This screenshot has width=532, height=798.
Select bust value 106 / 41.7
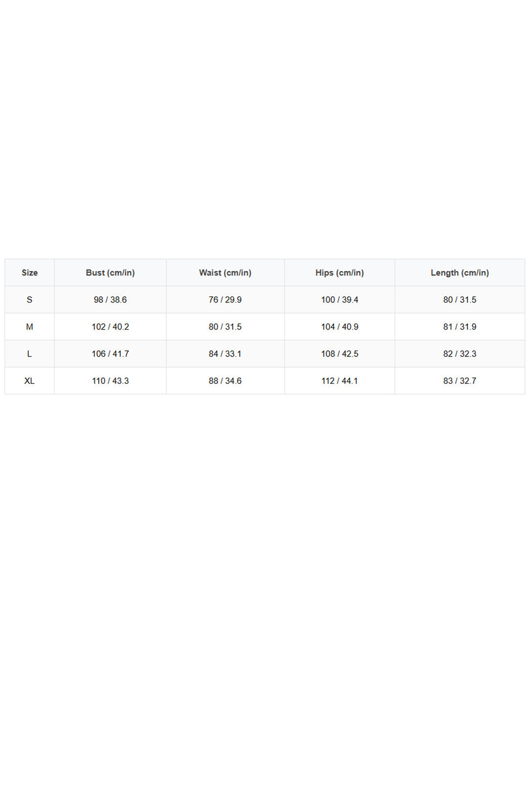(111, 354)
